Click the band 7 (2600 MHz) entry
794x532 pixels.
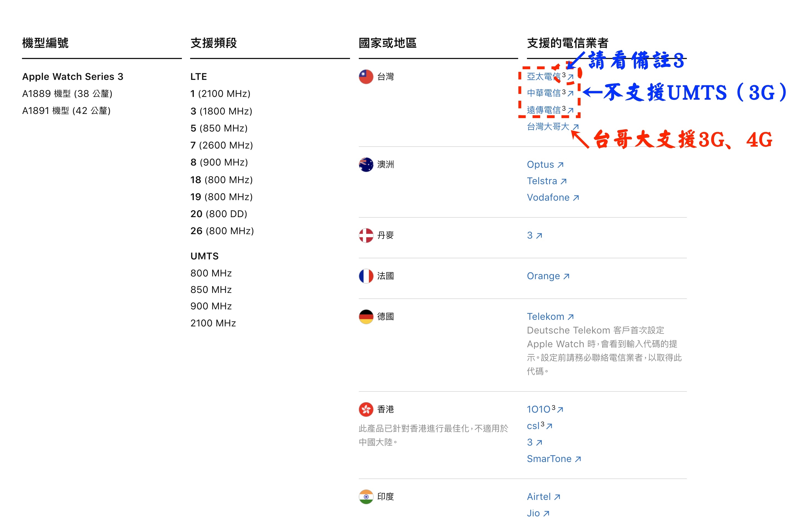point(222,145)
